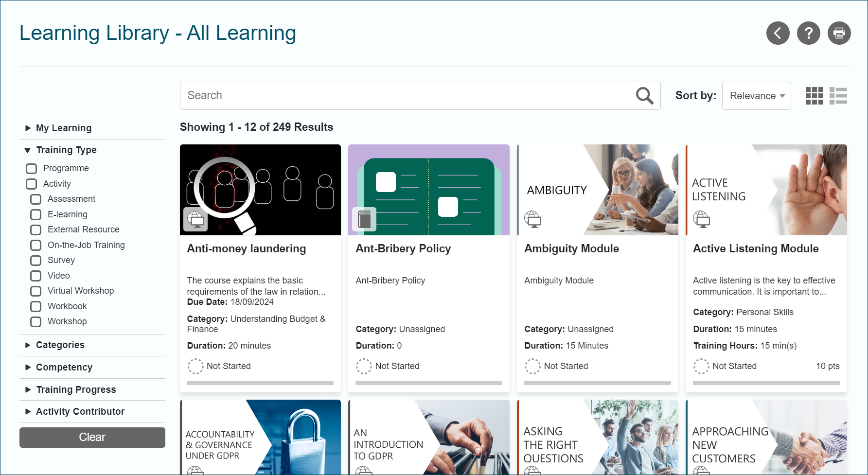This screenshot has width=868, height=475.
Task: Check the Virtual Workshop filter
Action: click(x=36, y=291)
